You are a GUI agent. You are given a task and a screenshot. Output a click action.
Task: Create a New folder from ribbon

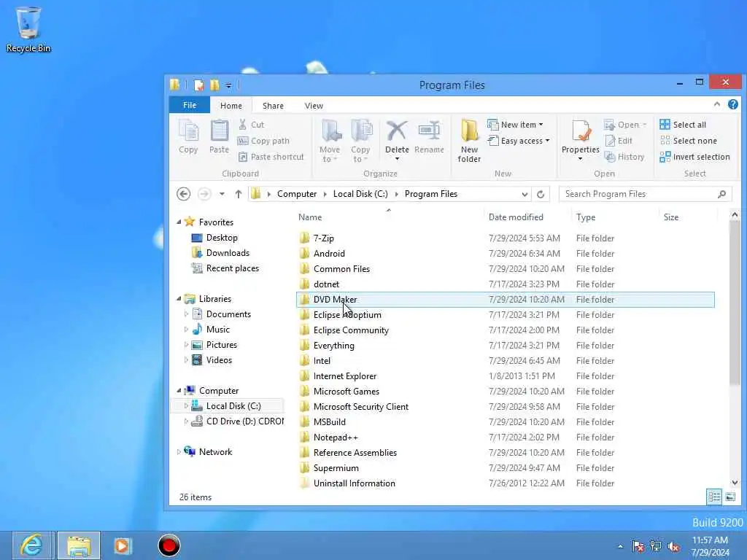[469, 141]
